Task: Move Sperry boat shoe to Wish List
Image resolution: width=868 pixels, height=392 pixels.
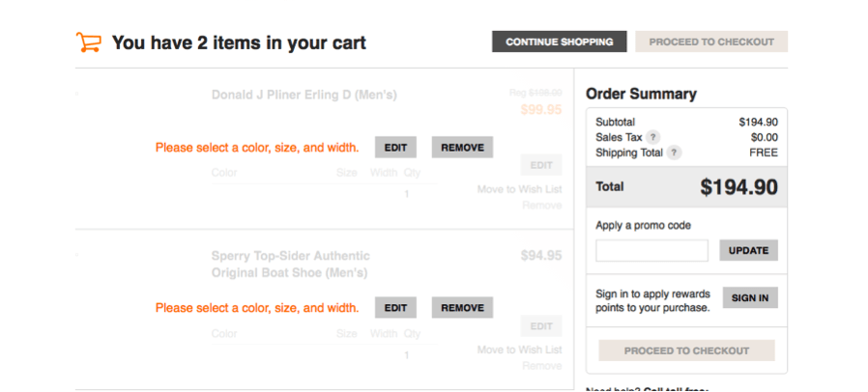Action: tap(520, 350)
